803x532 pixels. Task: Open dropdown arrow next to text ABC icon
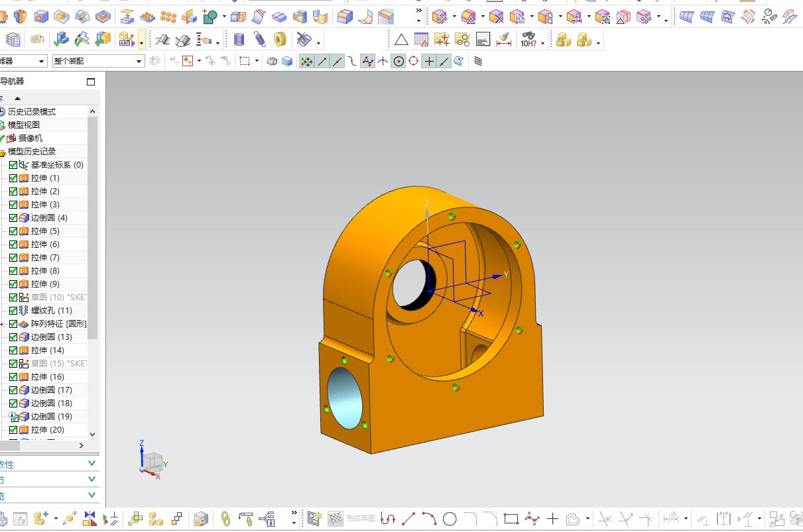[x=142, y=40]
